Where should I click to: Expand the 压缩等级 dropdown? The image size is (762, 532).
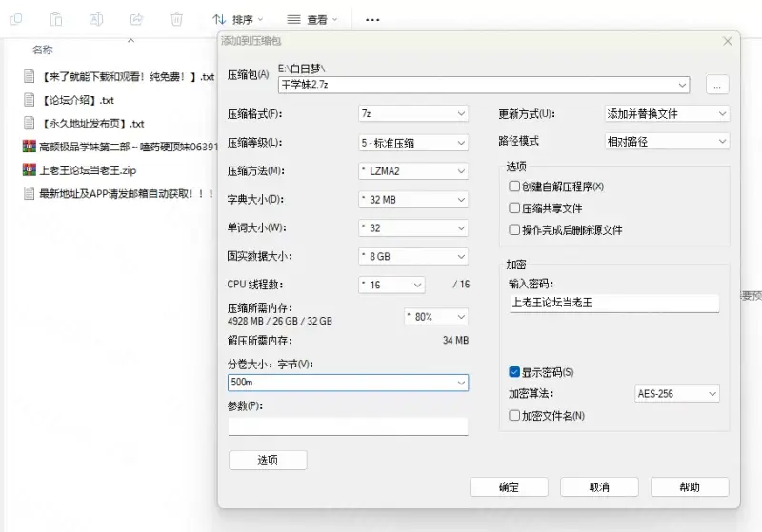coord(412,143)
